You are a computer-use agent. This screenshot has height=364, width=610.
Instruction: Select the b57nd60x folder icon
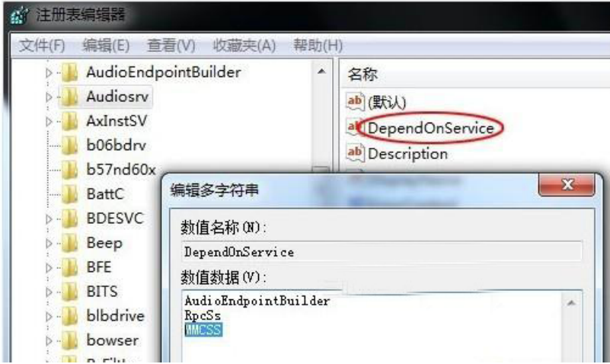[69, 170]
